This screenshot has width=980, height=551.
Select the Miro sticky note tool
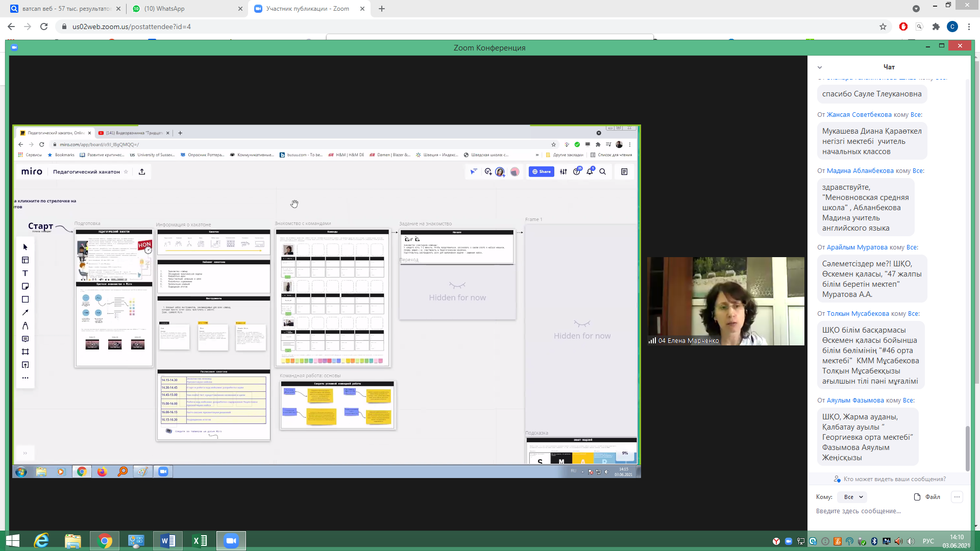25,286
